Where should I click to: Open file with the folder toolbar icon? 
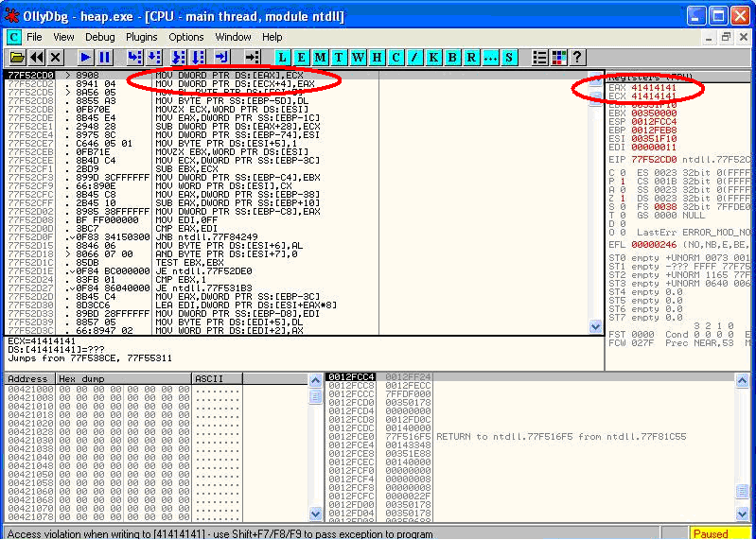pos(17,58)
